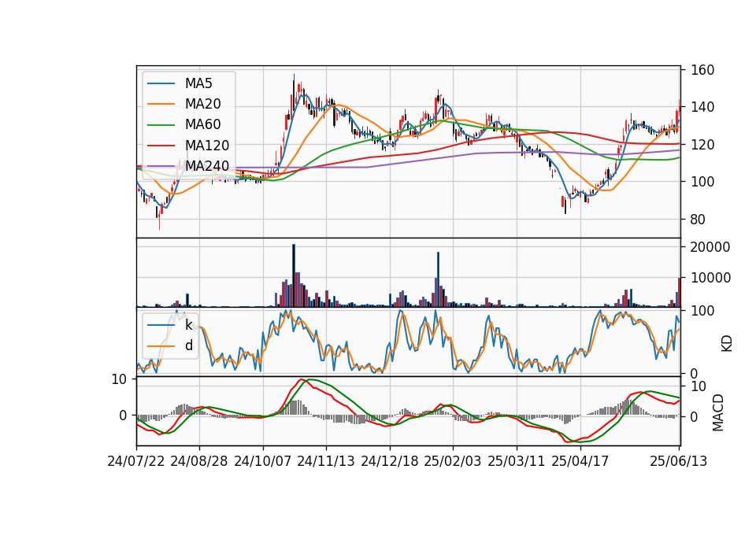Click the second-highest volume spike before 25/02/03
This screenshot has width=756, height=543.
pos(439,279)
